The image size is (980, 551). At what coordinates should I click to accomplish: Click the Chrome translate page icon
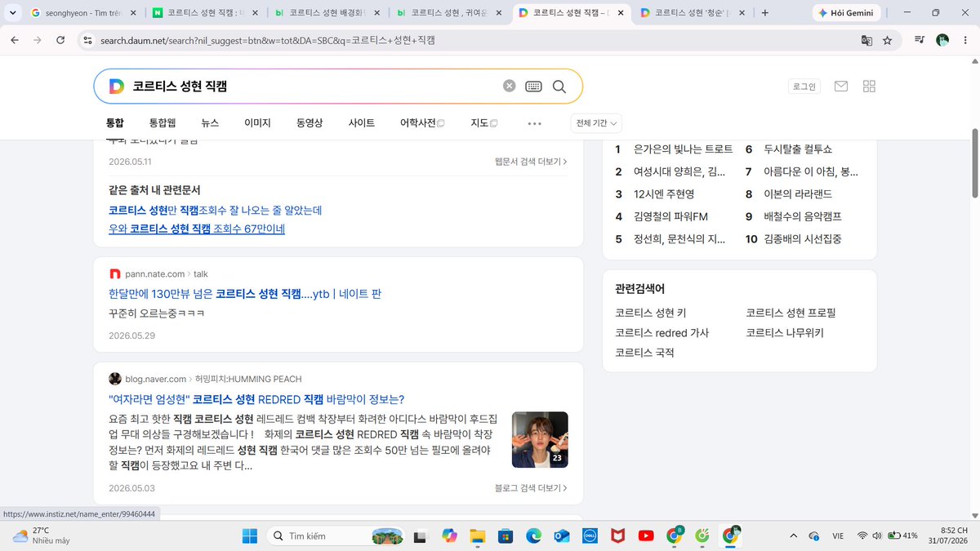click(866, 40)
